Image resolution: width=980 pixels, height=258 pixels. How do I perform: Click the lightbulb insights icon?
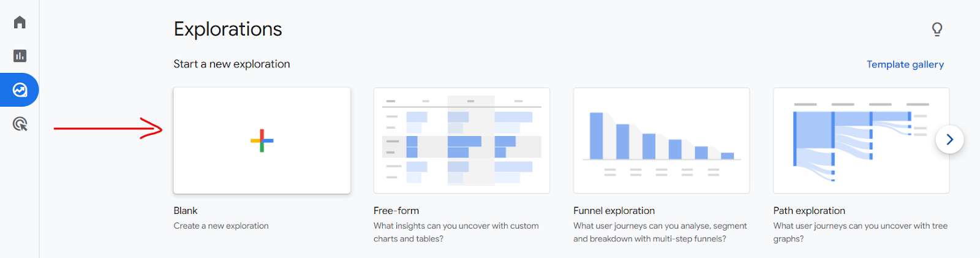tap(937, 29)
